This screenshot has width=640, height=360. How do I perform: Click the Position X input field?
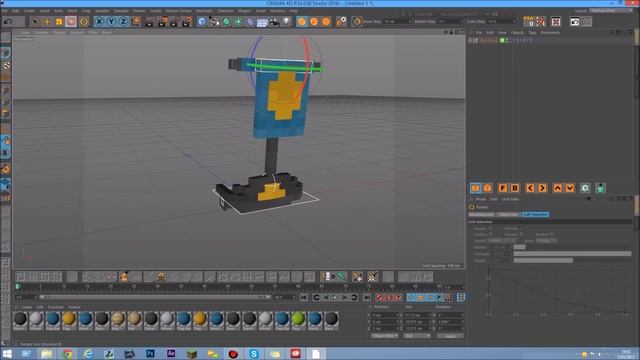pos(385,315)
